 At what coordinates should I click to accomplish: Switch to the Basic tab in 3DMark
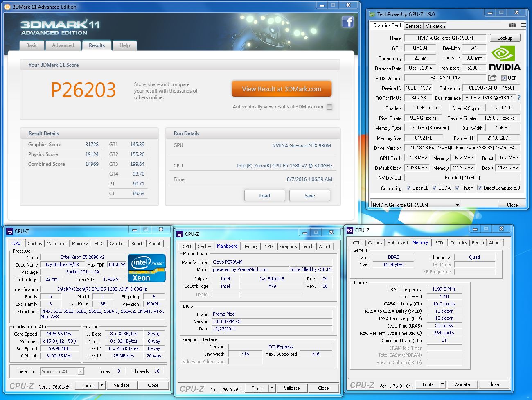tap(32, 45)
